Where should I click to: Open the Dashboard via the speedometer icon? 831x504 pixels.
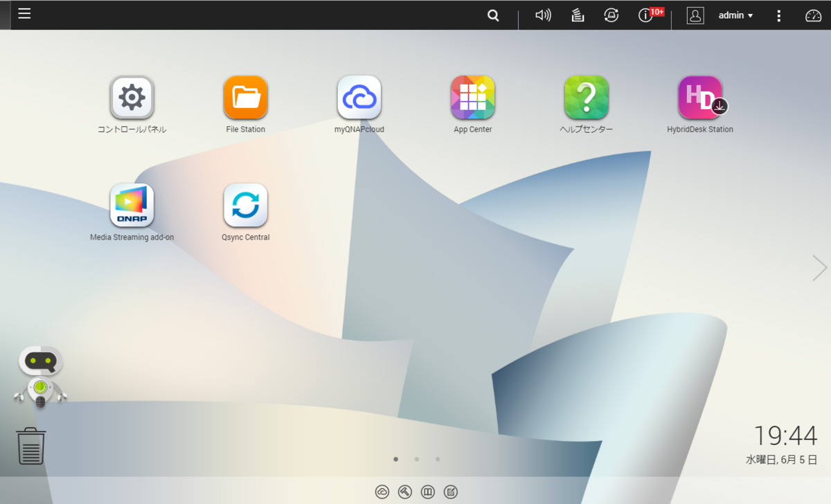tap(812, 15)
